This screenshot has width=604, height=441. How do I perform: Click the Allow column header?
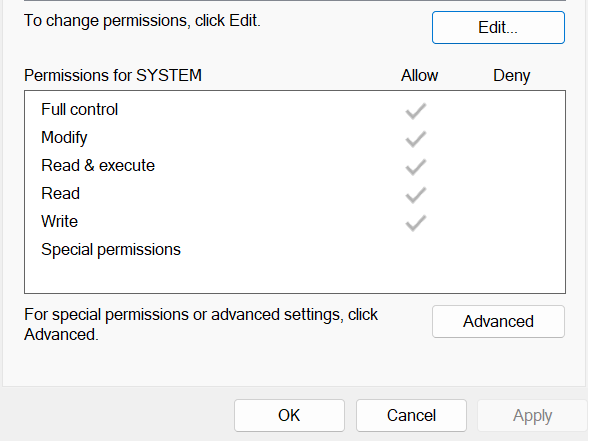pos(419,75)
